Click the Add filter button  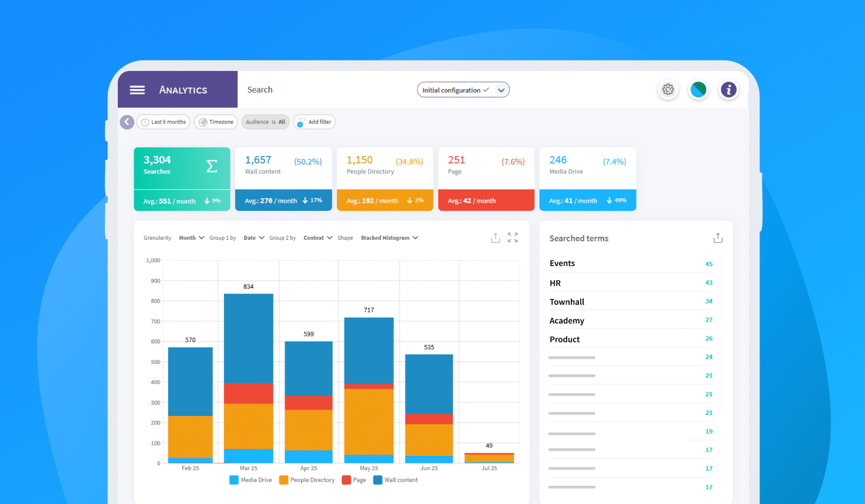point(315,122)
